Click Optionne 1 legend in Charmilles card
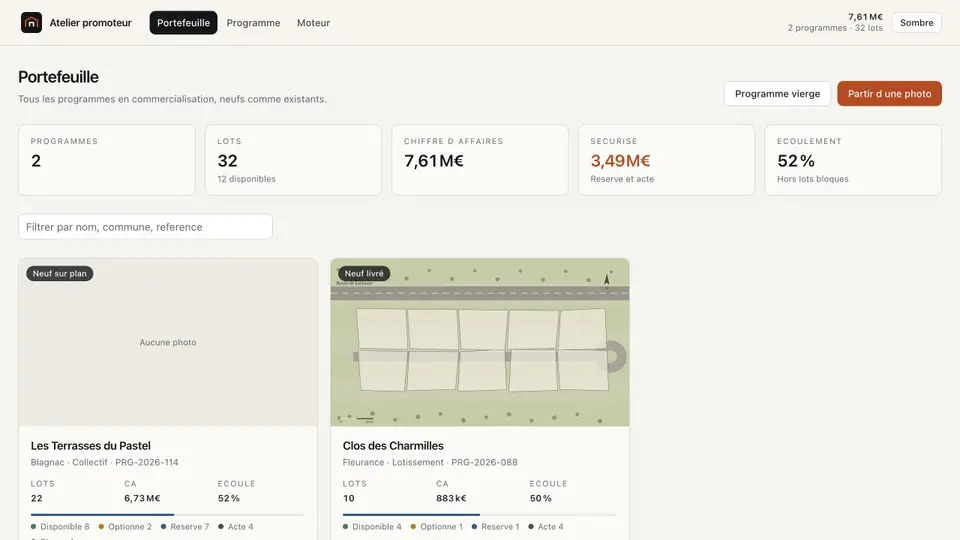Screen dimensions: 960x540 click(x=437, y=527)
